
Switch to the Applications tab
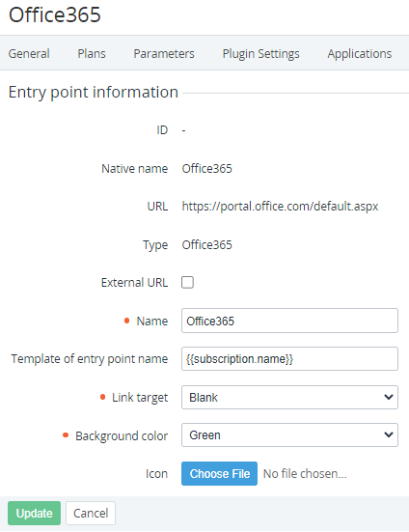360,54
